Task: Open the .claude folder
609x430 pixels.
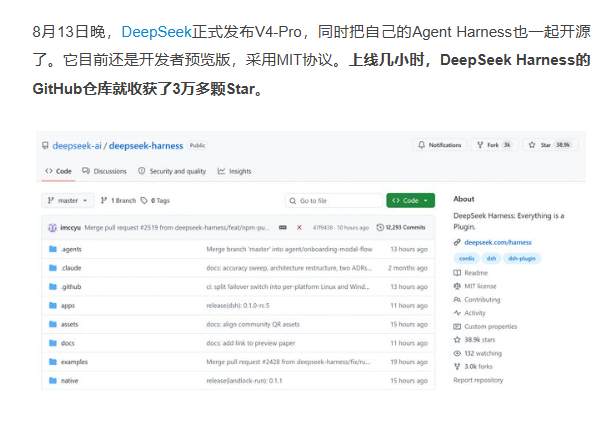Action: (71, 268)
